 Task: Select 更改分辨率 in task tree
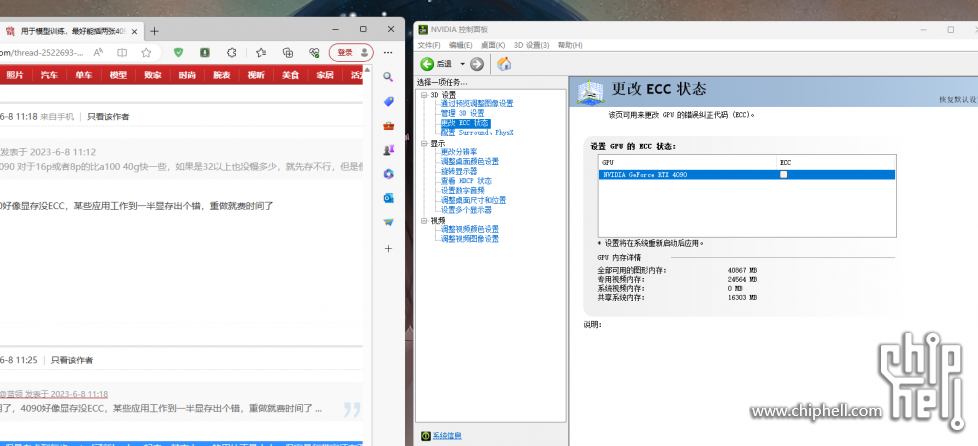[x=459, y=152]
